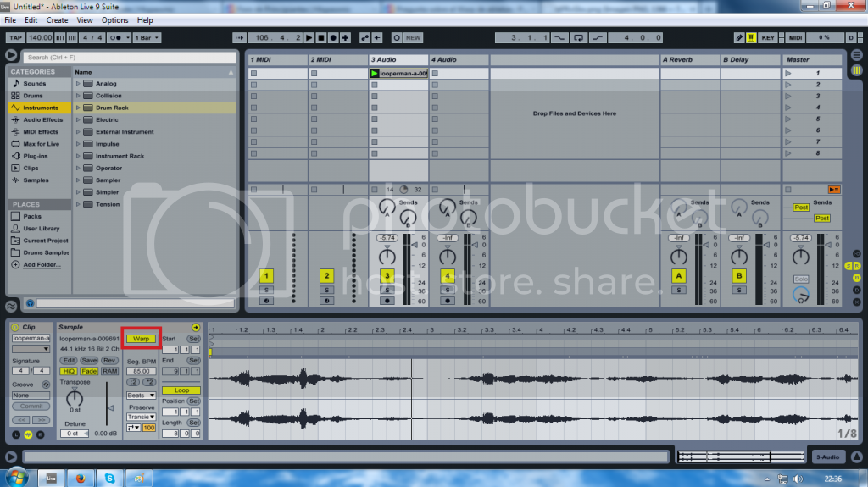Open the Beats warp mode dropdown
Image resolution: width=868 pixels, height=487 pixels.
141,396
